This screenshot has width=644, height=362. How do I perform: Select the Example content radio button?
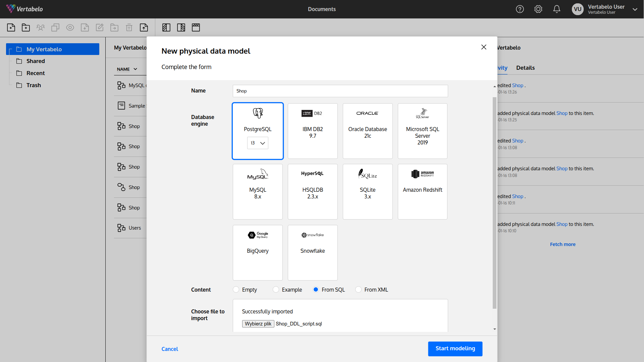pos(276,289)
